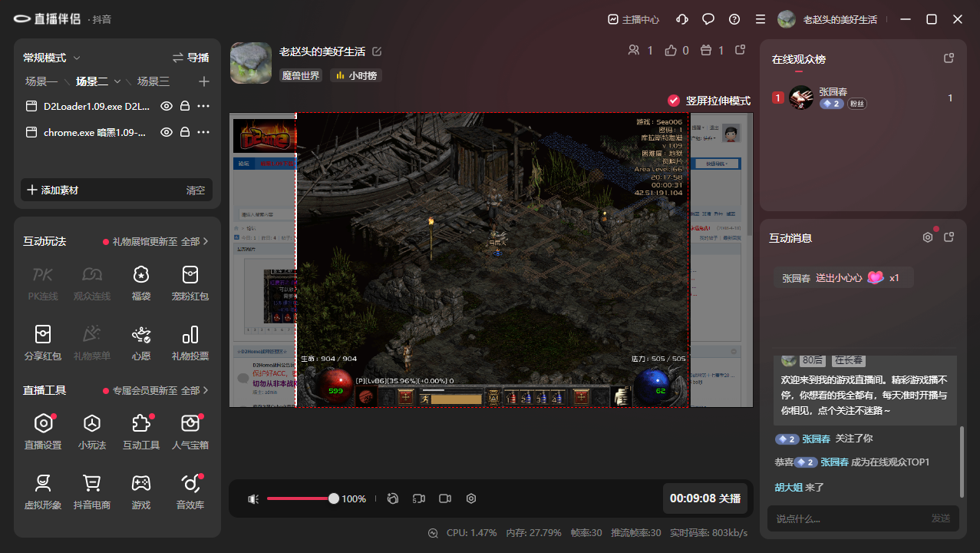Clear all sources with 清空
This screenshot has height=553, width=980.
tap(196, 190)
